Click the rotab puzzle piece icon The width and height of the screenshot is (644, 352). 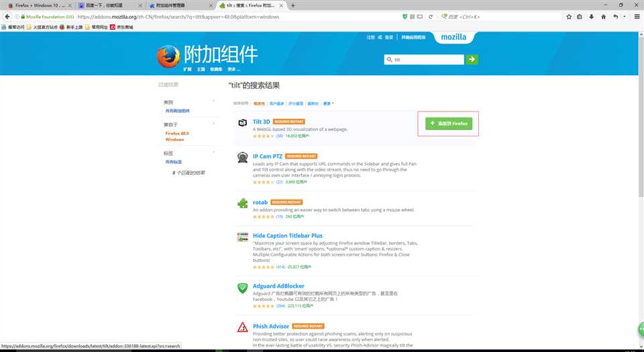(242, 203)
